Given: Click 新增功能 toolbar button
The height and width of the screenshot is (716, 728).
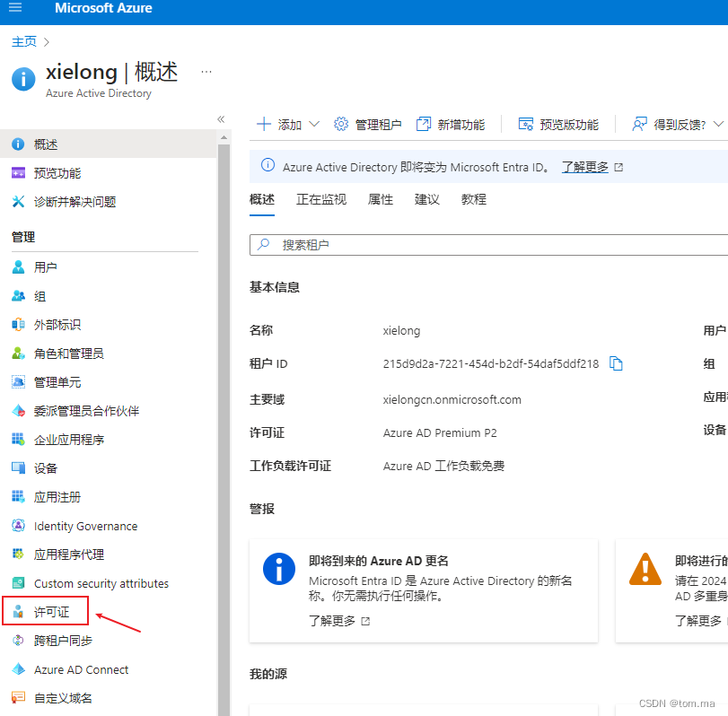Looking at the screenshot, I should point(451,125).
